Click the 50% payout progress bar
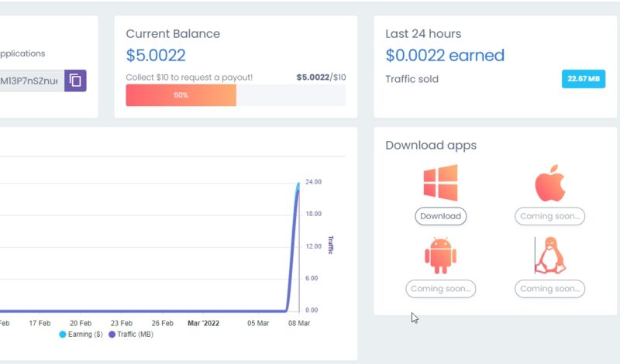The image size is (620, 364). 181,95
